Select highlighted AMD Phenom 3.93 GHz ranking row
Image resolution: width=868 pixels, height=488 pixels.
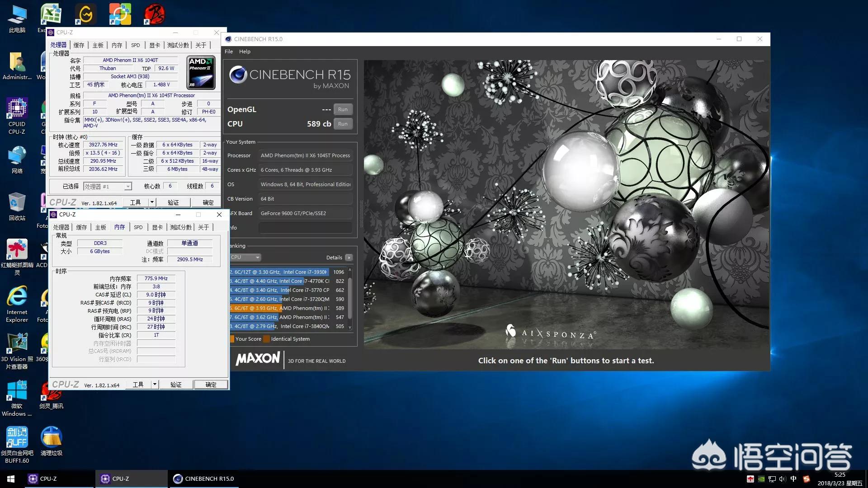(288, 308)
